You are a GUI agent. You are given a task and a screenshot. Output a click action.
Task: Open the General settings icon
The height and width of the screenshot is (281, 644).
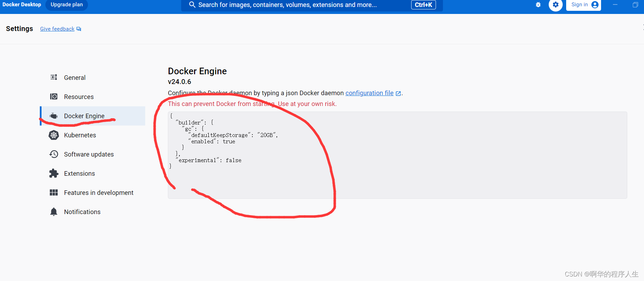pos(54,77)
